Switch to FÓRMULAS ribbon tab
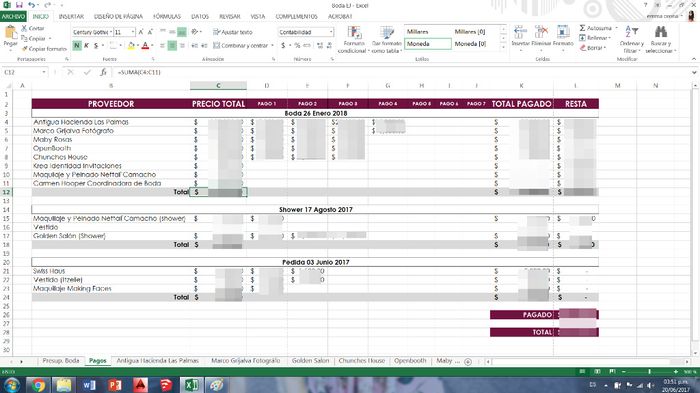The image size is (700, 393). 167,17
